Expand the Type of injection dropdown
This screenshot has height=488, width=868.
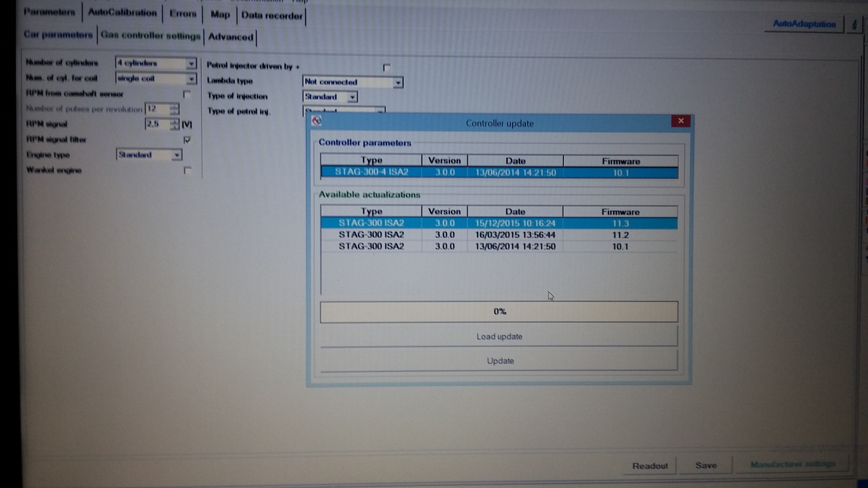pyautogui.click(x=352, y=97)
